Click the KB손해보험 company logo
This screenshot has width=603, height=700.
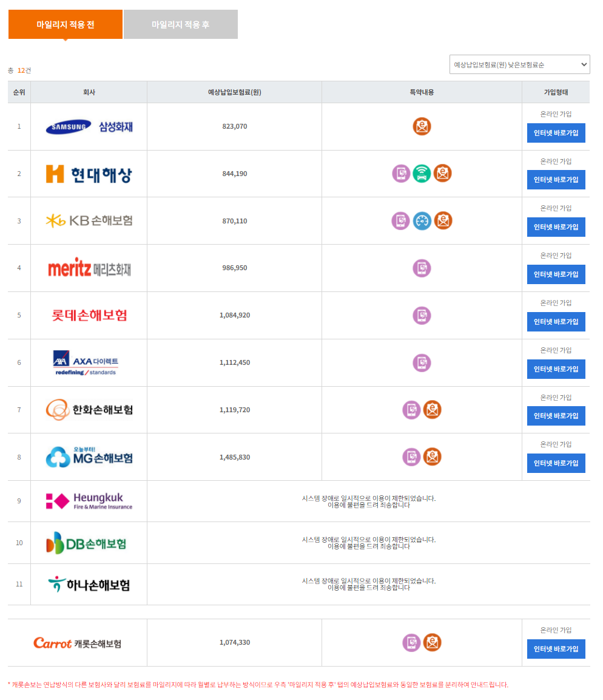point(89,220)
